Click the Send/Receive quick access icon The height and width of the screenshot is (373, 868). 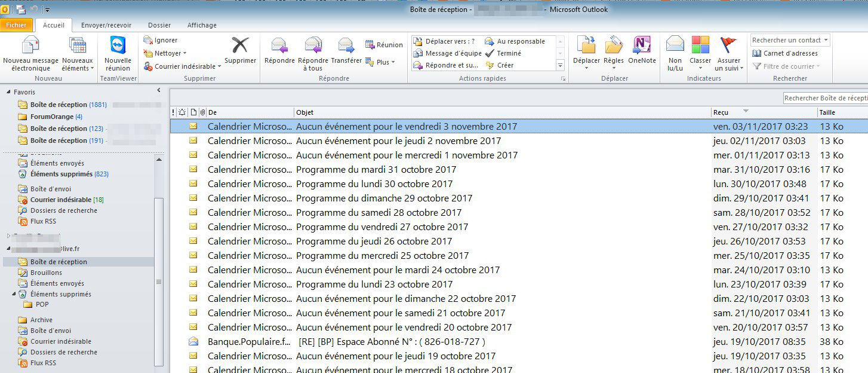pyautogui.click(x=21, y=10)
